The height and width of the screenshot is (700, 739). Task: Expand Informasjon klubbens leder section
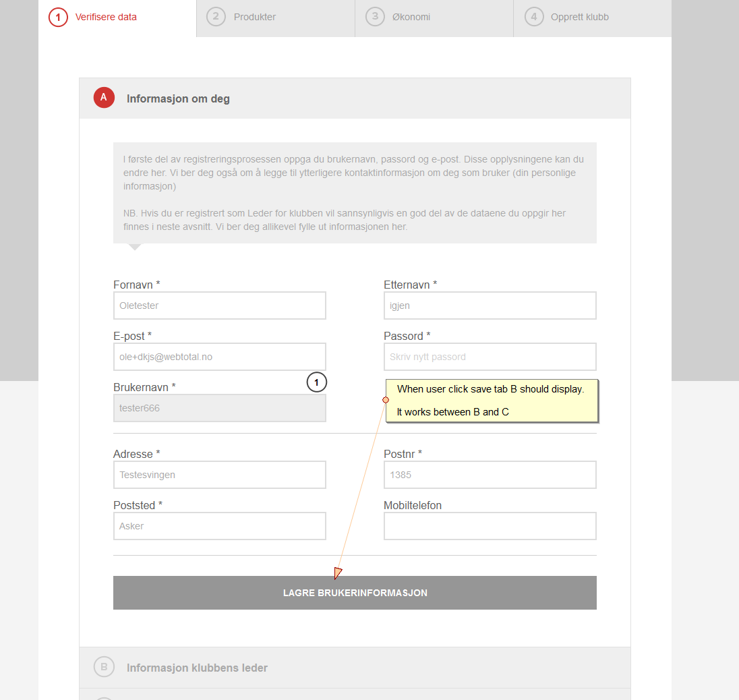point(197,668)
